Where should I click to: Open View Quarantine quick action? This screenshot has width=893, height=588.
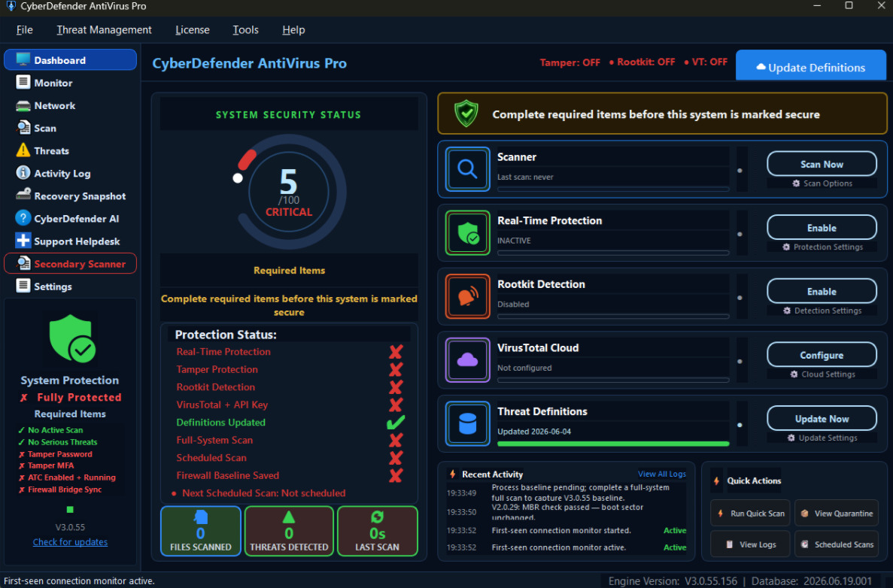[836, 513]
